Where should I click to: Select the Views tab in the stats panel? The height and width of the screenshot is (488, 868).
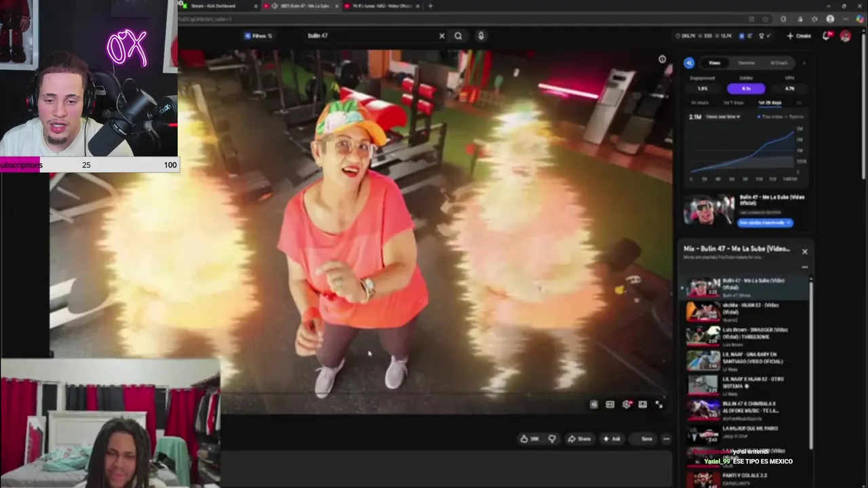(x=714, y=63)
